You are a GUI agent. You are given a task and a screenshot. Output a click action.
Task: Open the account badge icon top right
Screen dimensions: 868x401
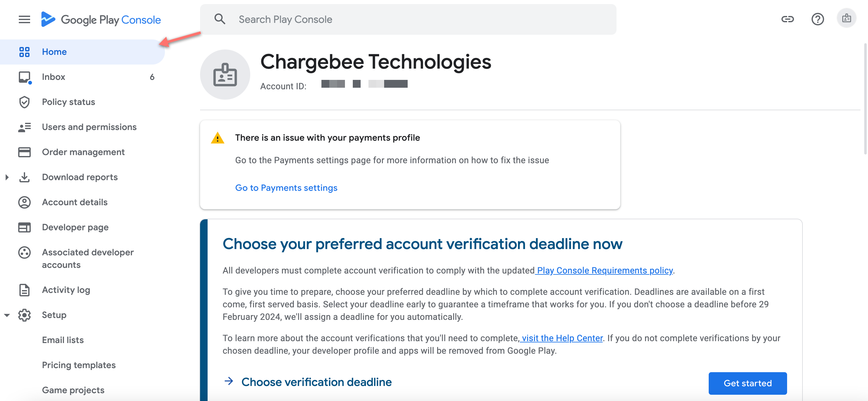tap(846, 18)
